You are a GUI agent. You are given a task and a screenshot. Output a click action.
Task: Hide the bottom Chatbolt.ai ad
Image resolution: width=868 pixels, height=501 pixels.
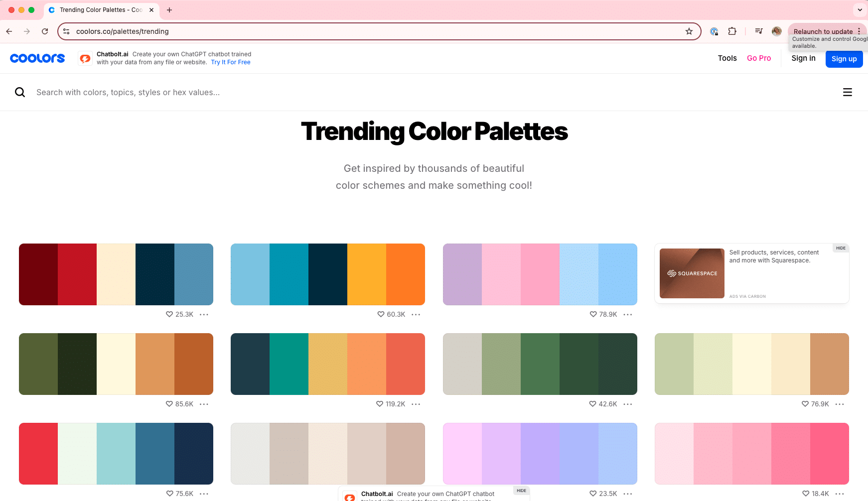coord(521,491)
